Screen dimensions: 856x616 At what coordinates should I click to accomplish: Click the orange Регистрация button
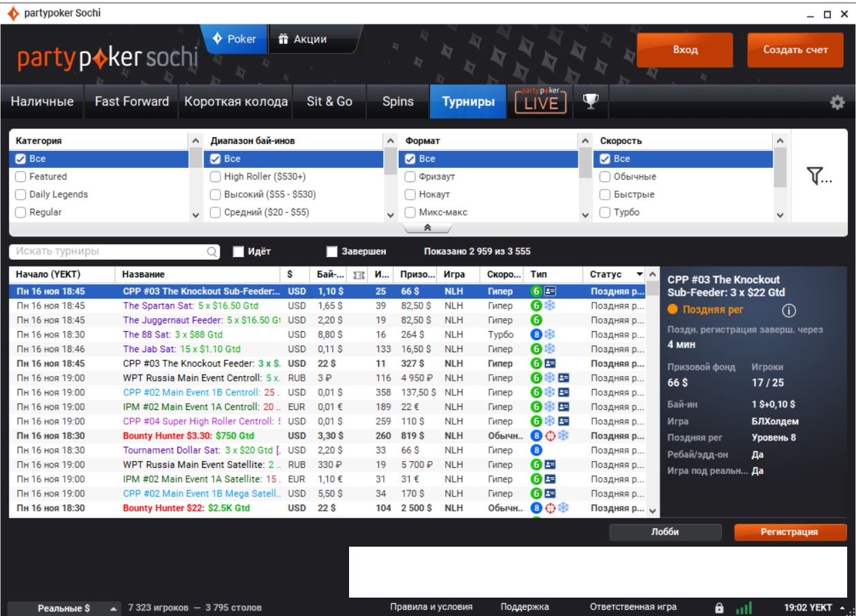point(790,532)
